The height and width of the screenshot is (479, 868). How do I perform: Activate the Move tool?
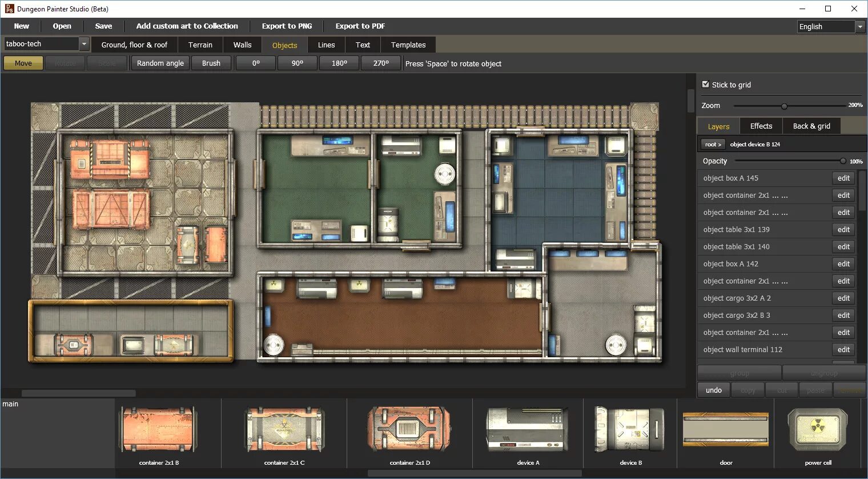[23, 63]
